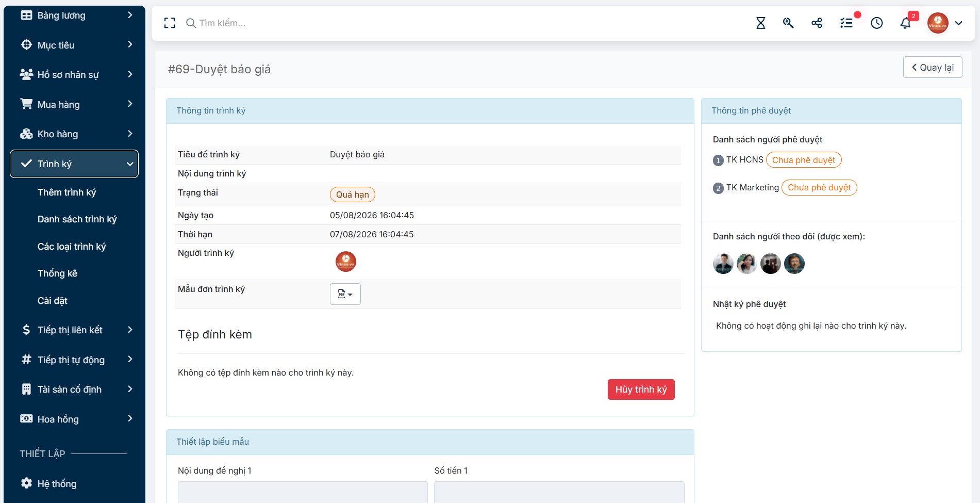Collapse the Trình ký menu
The image size is (980, 503).
click(x=74, y=164)
